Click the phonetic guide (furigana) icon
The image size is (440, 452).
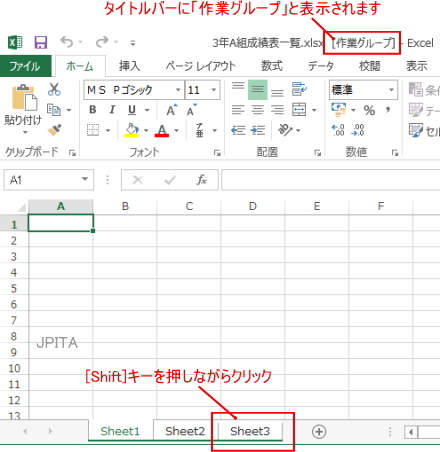coord(199,130)
